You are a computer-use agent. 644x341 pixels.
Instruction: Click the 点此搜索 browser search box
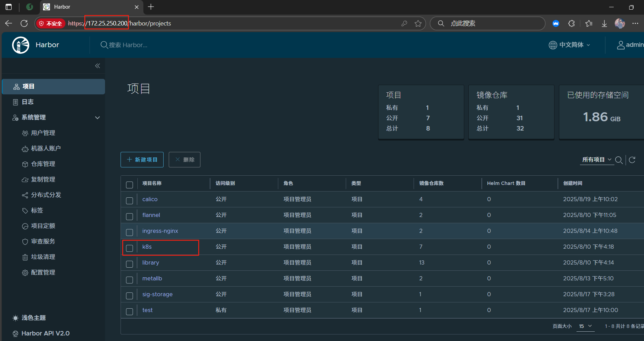pyautogui.click(x=487, y=23)
